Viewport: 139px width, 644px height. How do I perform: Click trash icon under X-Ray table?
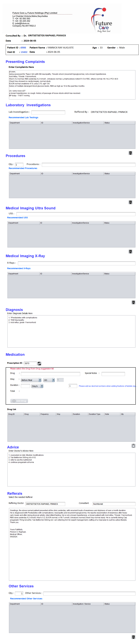(133, 302)
